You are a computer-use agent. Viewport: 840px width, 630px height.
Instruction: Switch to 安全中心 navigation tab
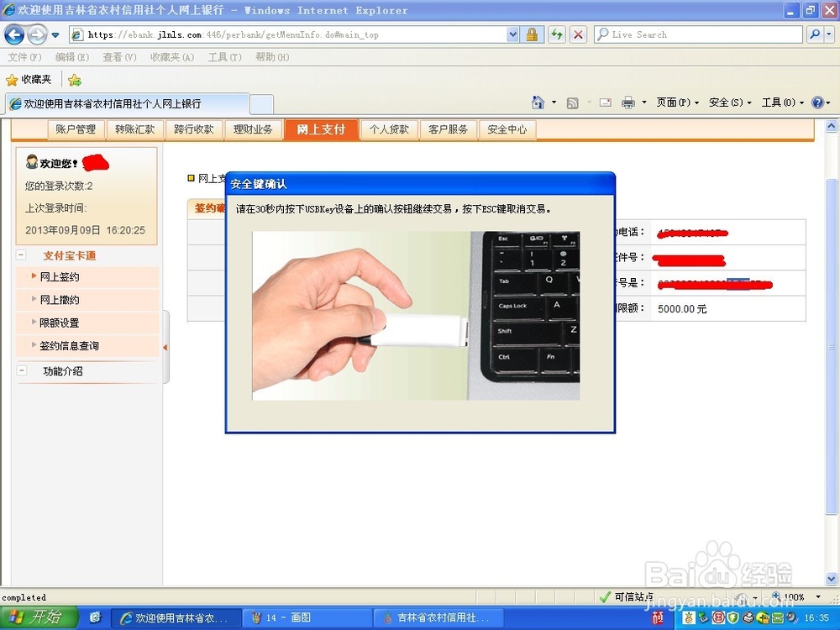(507, 129)
